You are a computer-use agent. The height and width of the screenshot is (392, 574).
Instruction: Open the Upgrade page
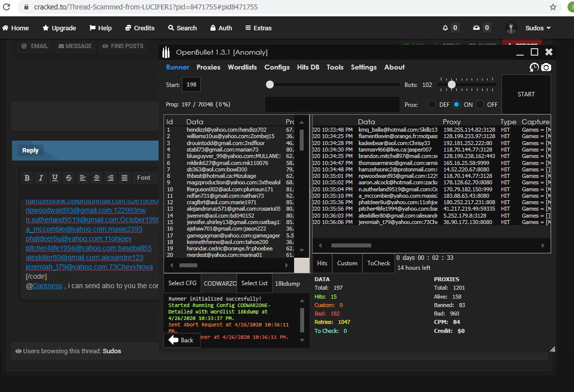pyautogui.click(x=59, y=28)
